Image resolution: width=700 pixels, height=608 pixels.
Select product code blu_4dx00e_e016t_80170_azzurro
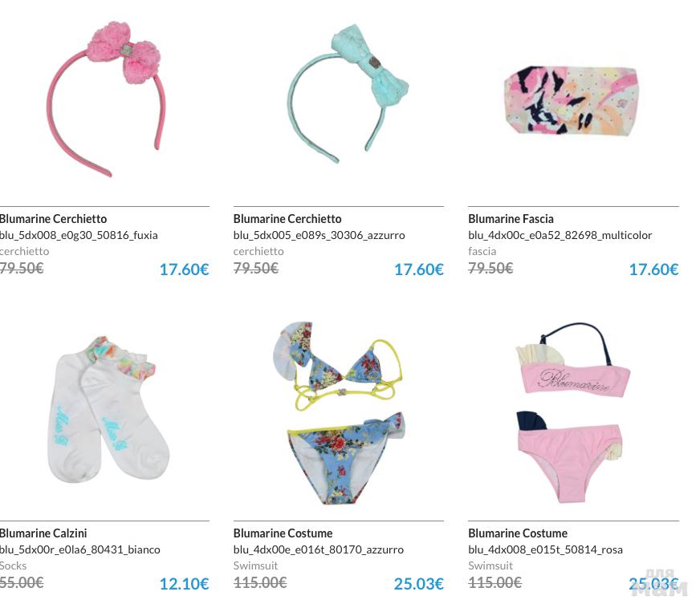[x=319, y=549]
